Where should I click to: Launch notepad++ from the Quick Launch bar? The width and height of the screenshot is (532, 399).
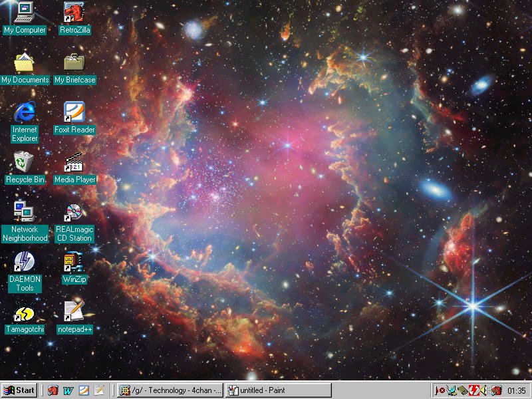(x=99, y=390)
